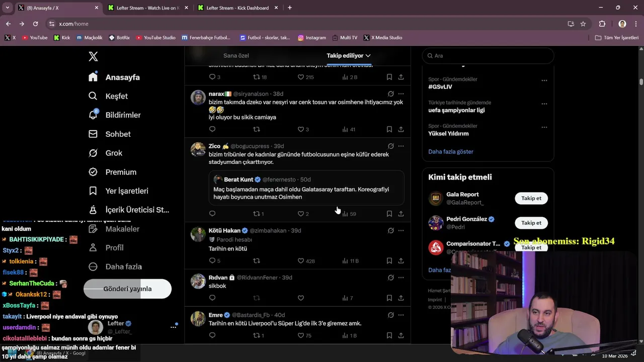This screenshot has height=362, width=644.
Task: Open more options on Emre's post
Action: coord(401,315)
